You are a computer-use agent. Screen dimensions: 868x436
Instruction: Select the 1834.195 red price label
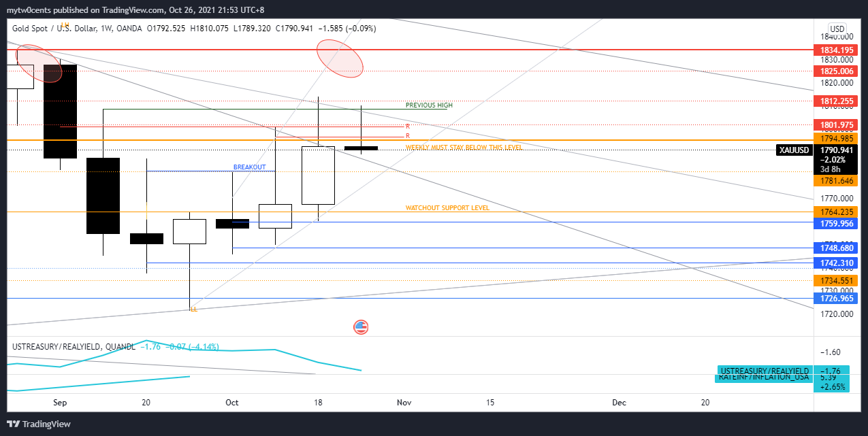pos(837,50)
